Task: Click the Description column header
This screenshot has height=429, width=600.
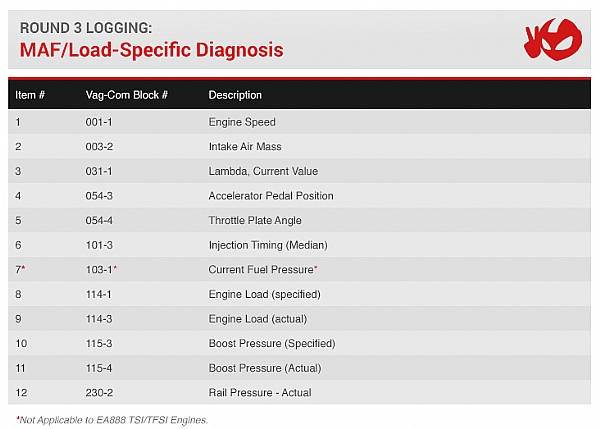Action: [x=235, y=95]
